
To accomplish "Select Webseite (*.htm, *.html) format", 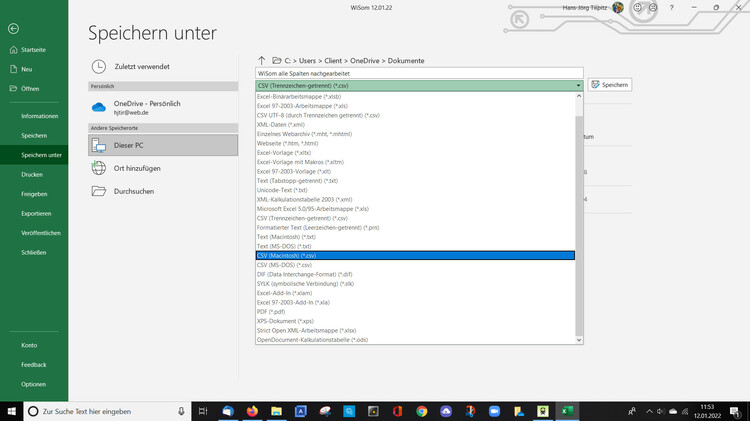I will [x=415, y=144].
